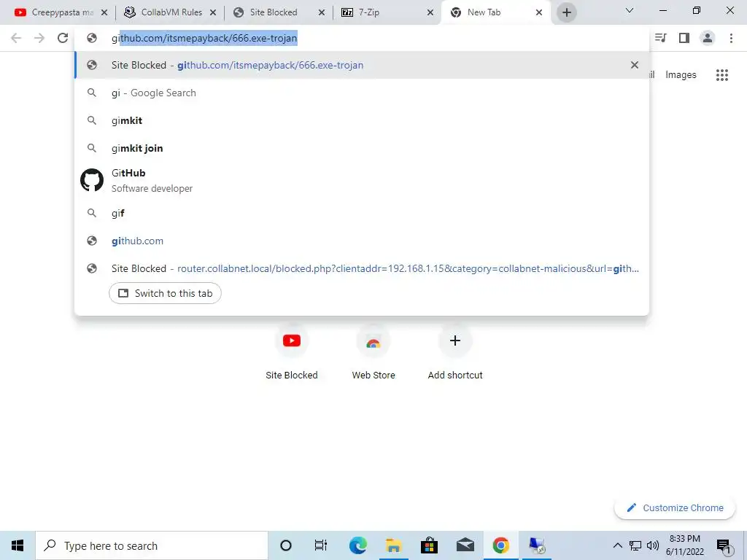Select the 'gi - Google Search' suggestion
Image resolution: width=747 pixels, height=560 pixels.
362,93
